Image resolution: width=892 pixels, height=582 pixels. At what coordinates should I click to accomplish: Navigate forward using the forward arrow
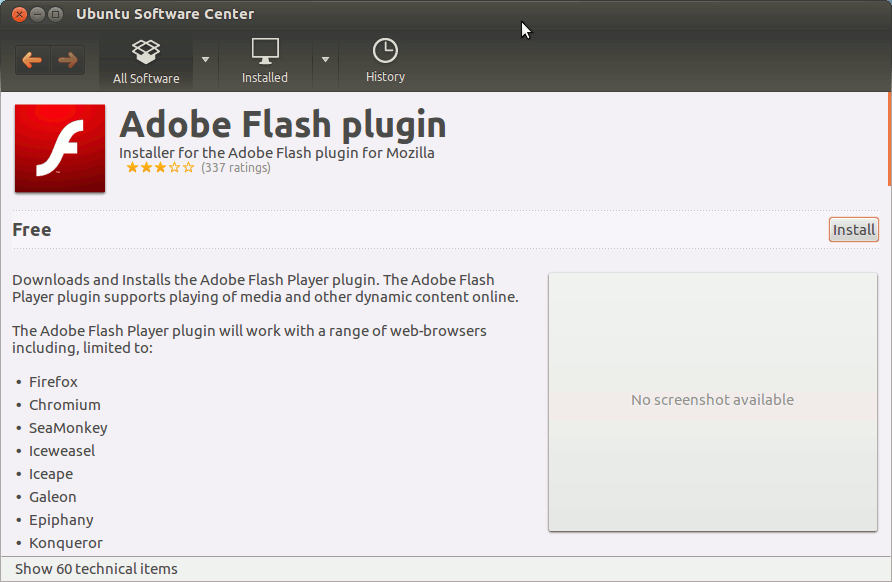click(x=66, y=60)
